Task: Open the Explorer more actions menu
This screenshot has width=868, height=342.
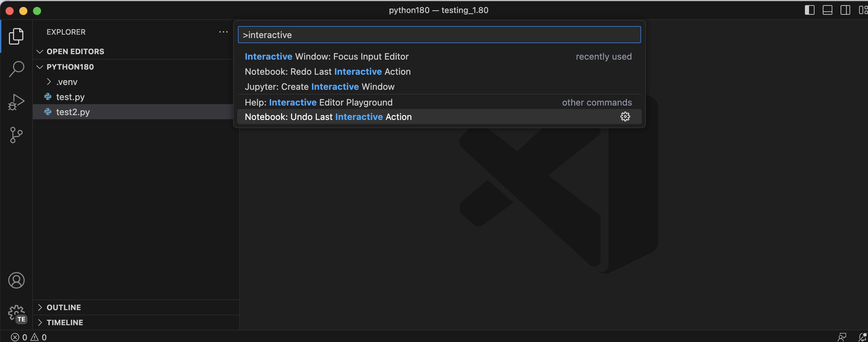Action: point(224,32)
